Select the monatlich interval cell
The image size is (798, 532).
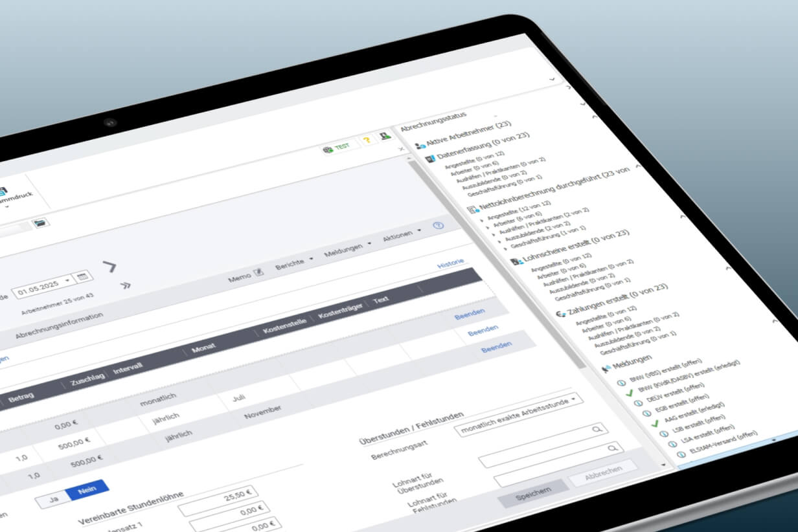[x=159, y=401]
